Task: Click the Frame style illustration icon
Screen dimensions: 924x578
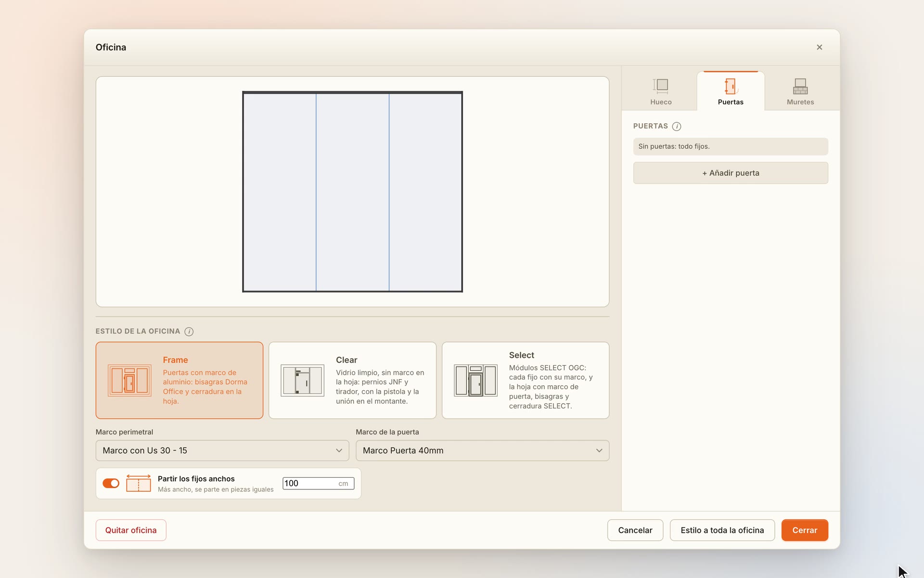Action: click(129, 381)
